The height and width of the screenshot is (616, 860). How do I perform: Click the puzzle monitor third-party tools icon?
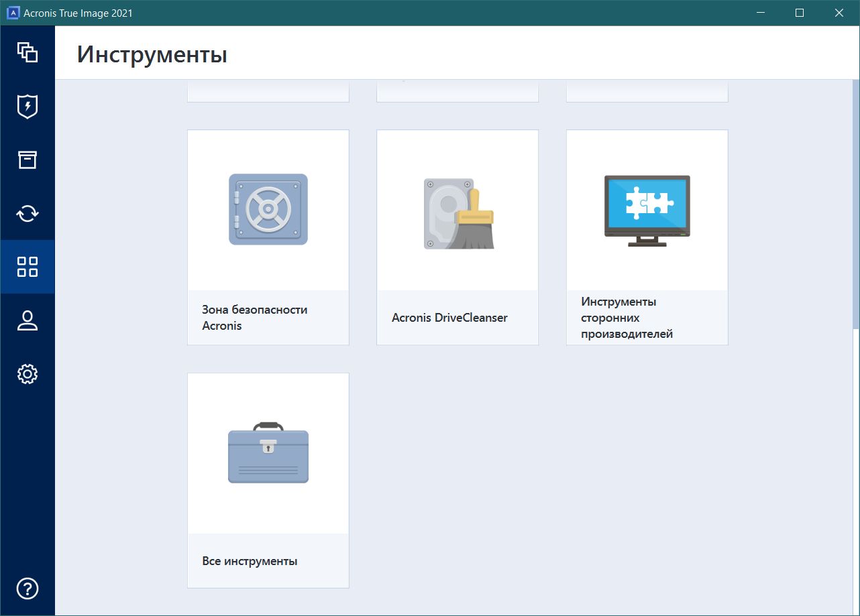pyautogui.click(x=647, y=211)
